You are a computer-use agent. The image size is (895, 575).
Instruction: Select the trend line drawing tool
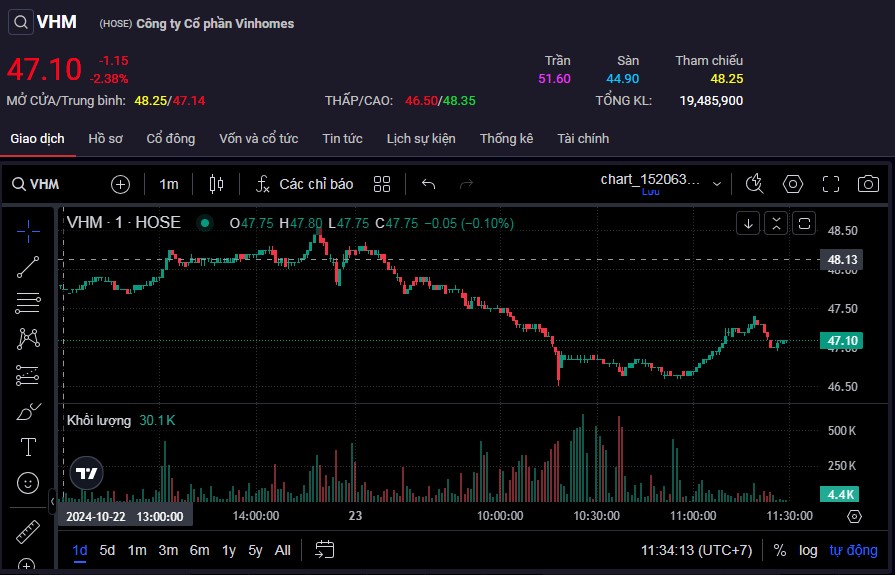pos(28,266)
